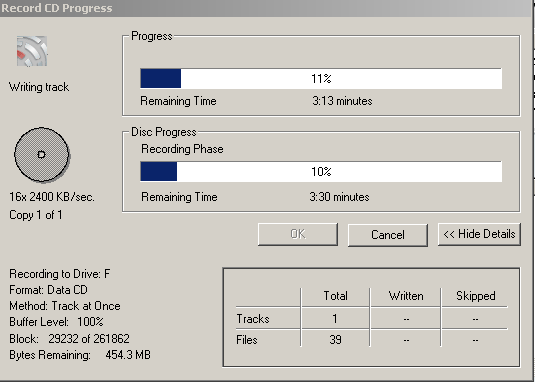The image size is (535, 382).
Task: Click the Writing track status label
Action: 39,87
